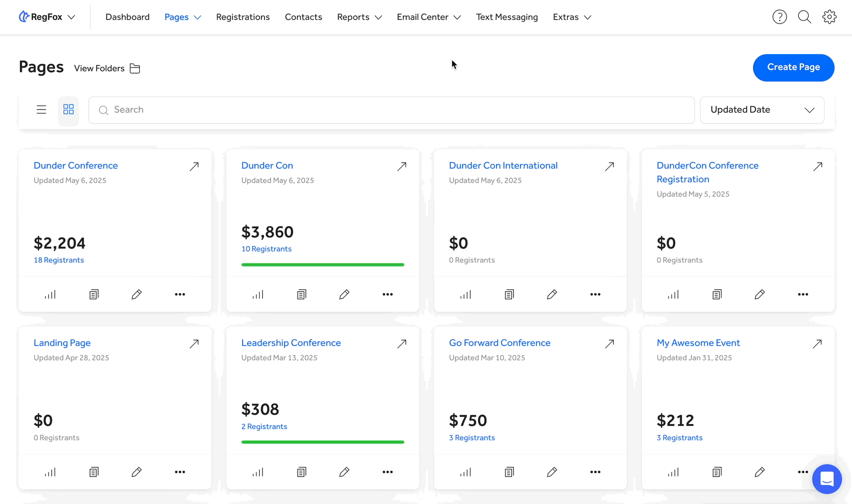
Task: View 2 Registrants for Leadership Conference
Action: tap(264, 427)
